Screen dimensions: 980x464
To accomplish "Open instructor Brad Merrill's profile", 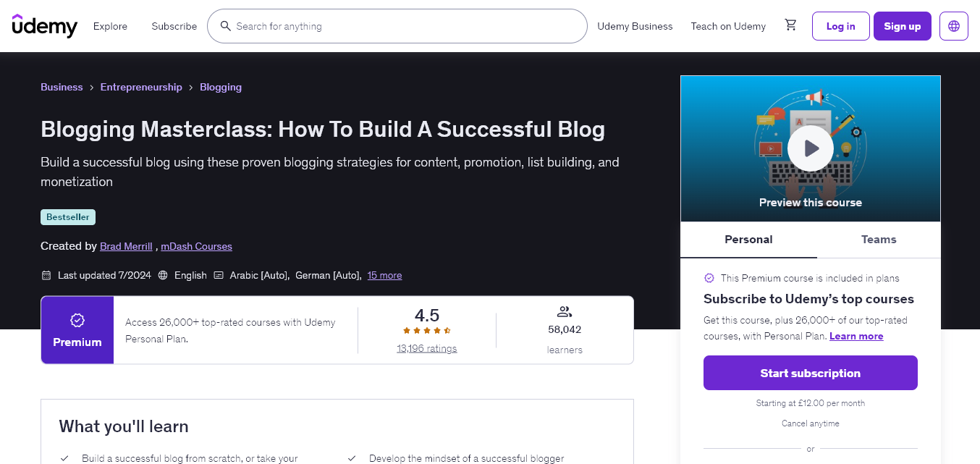I will click(x=126, y=246).
